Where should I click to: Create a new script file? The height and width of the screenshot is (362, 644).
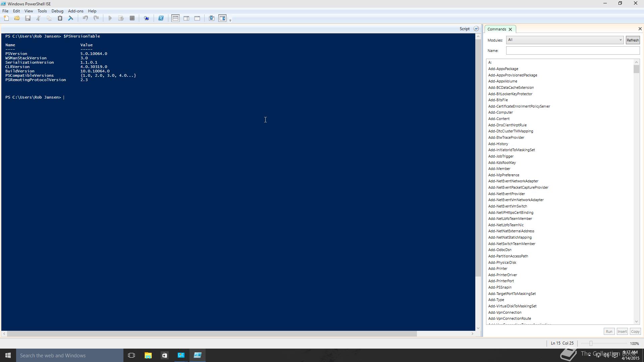(6, 18)
